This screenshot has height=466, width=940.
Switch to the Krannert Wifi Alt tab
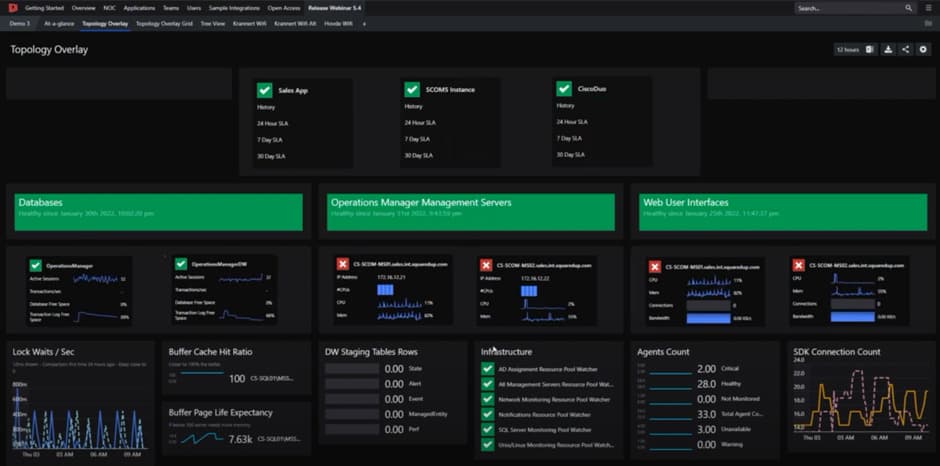pyautogui.click(x=295, y=24)
